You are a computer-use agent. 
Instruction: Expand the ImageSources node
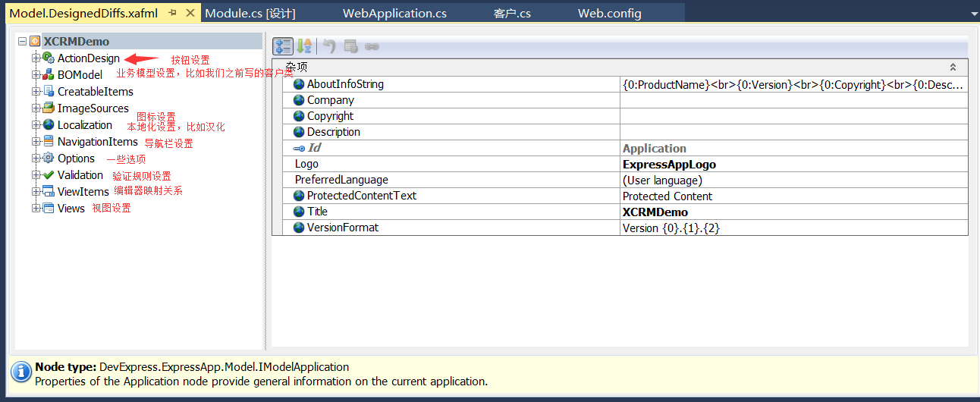tap(36, 108)
